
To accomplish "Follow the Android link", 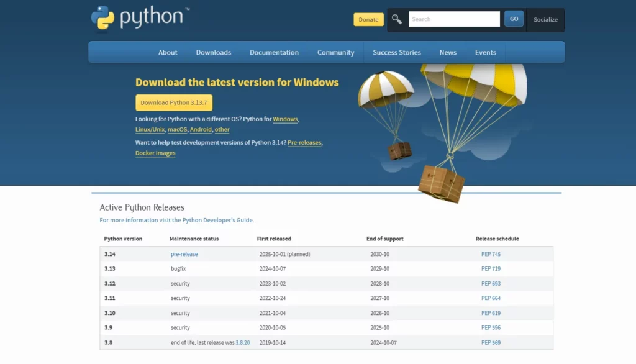I will [x=201, y=129].
